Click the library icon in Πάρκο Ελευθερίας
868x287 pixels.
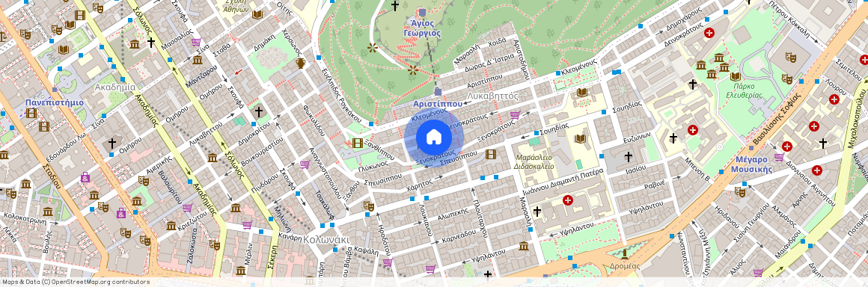coord(735,76)
